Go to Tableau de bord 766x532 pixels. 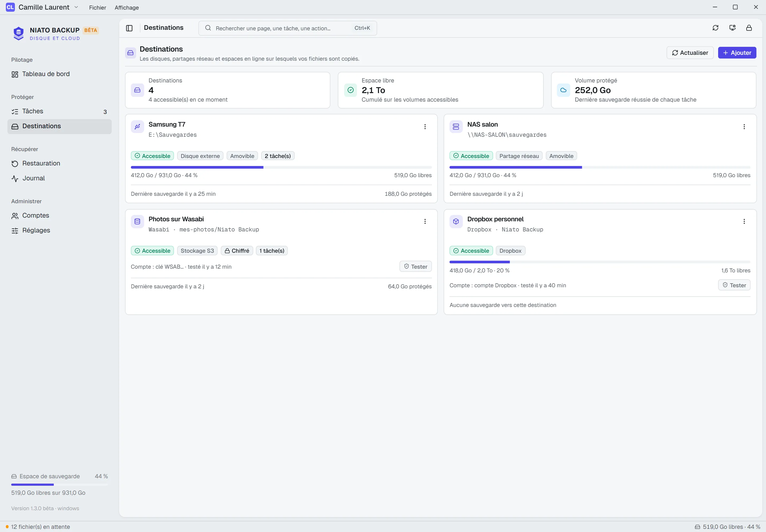pos(59,74)
